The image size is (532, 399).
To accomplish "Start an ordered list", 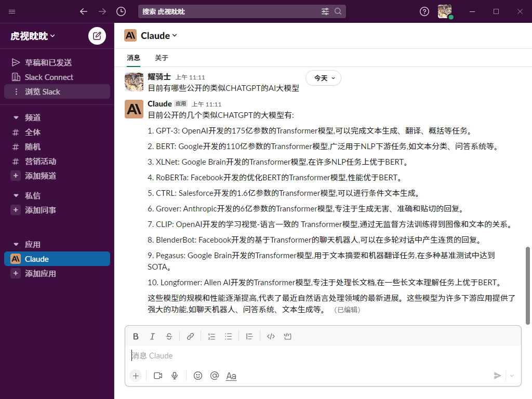I will click(x=211, y=336).
